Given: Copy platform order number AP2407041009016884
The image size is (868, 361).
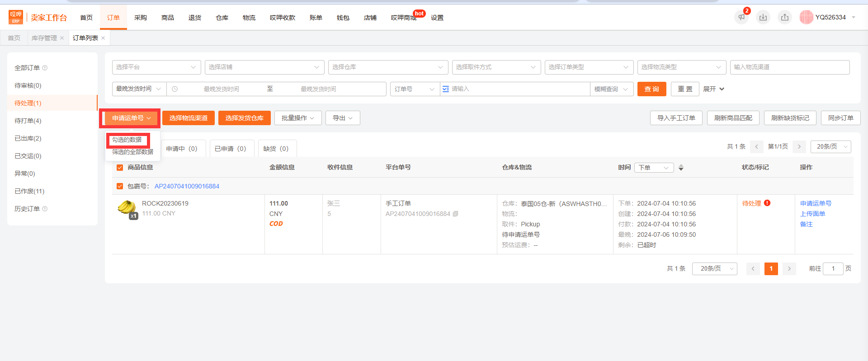Looking at the screenshot, I should tap(455, 214).
